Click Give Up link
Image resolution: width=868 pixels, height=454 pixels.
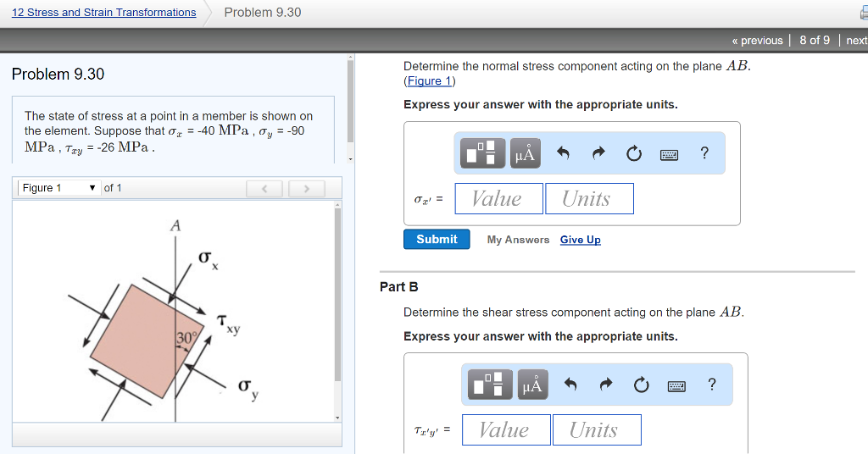(x=580, y=240)
